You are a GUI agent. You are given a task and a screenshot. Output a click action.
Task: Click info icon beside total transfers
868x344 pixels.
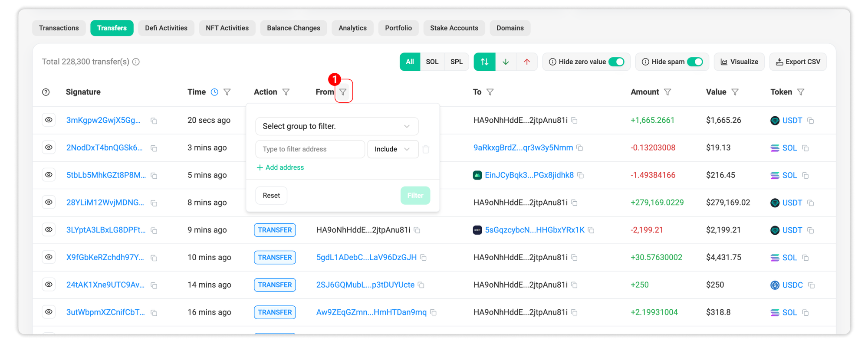point(136,62)
